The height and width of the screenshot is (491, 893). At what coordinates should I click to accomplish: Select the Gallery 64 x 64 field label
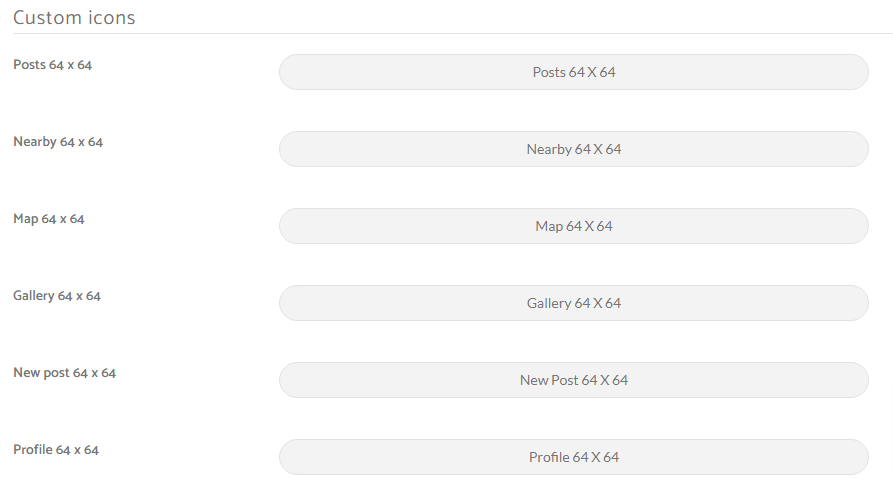[57, 296]
